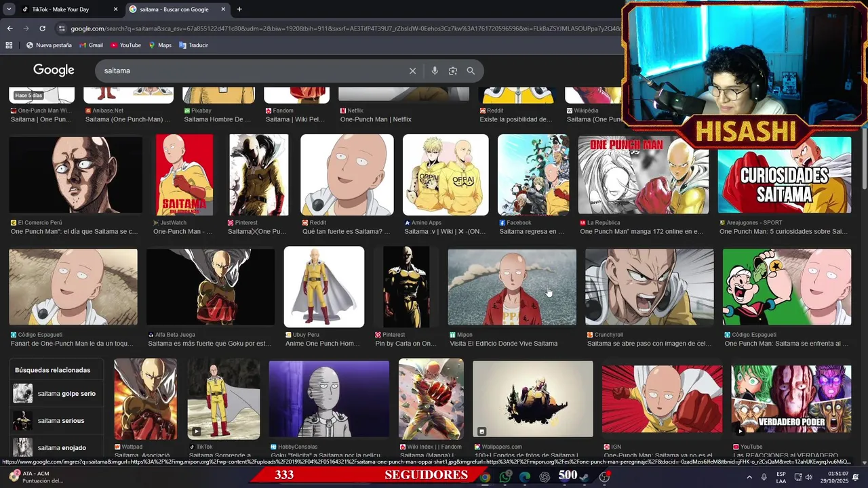Reload the page with the refresh icon
Image resolution: width=868 pixels, height=488 pixels.
[42, 28]
